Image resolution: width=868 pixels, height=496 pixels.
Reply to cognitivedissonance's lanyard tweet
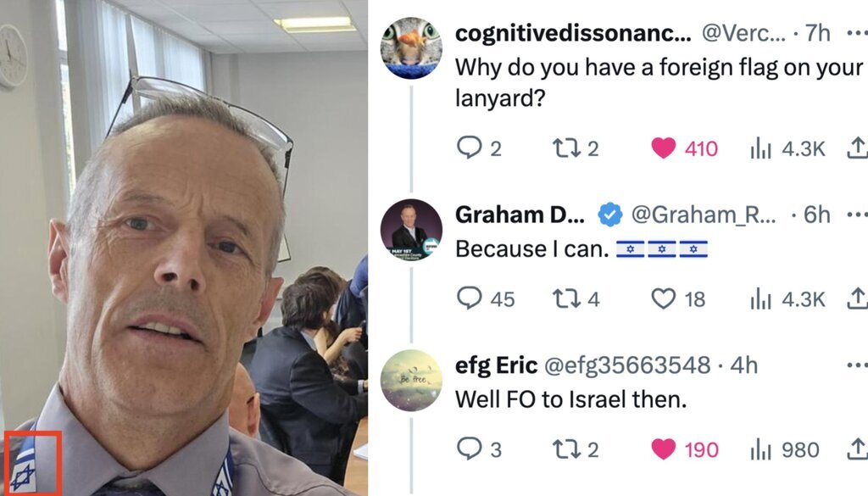(x=470, y=148)
